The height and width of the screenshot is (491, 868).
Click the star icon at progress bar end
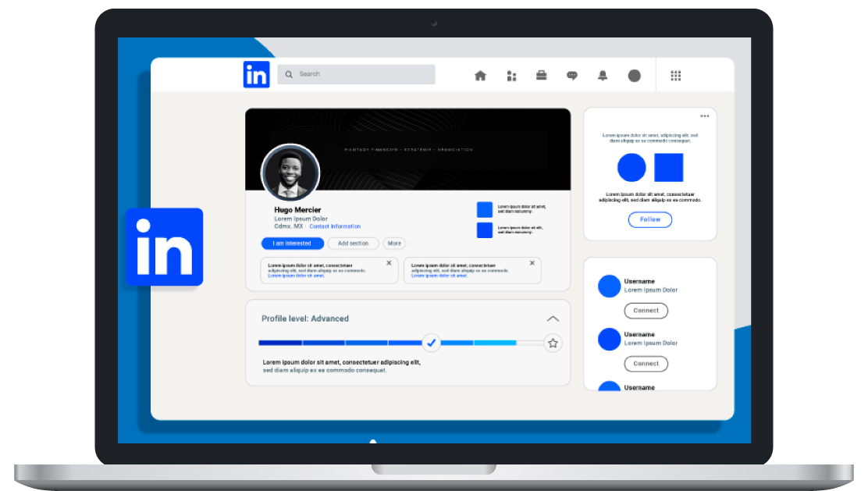pos(553,343)
